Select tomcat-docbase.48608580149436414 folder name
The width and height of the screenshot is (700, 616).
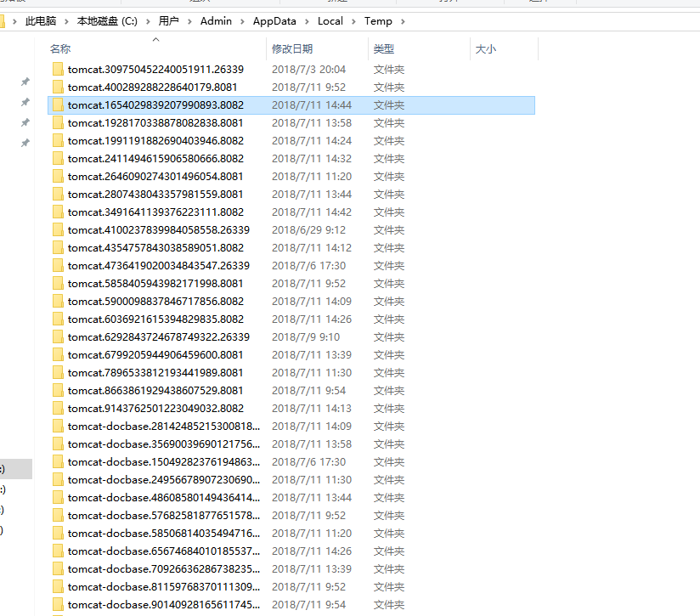(164, 498)
